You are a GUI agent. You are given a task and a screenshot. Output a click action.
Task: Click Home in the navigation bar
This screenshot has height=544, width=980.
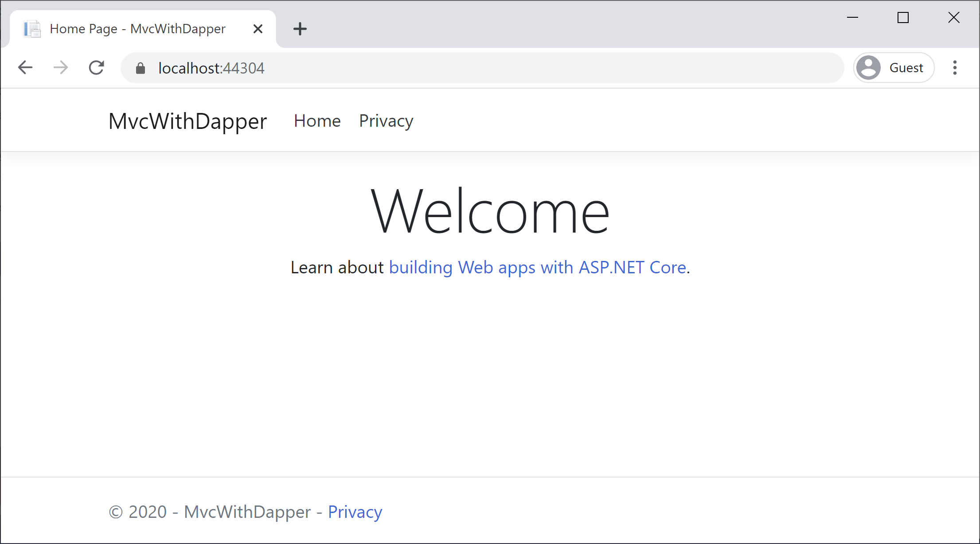(x=317, y=121)
